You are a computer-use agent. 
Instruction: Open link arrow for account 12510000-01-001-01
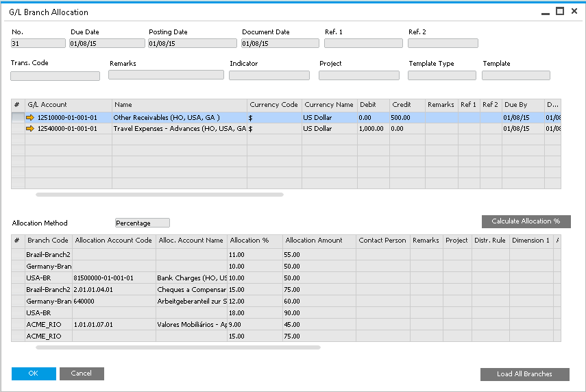tap(30, 118)
